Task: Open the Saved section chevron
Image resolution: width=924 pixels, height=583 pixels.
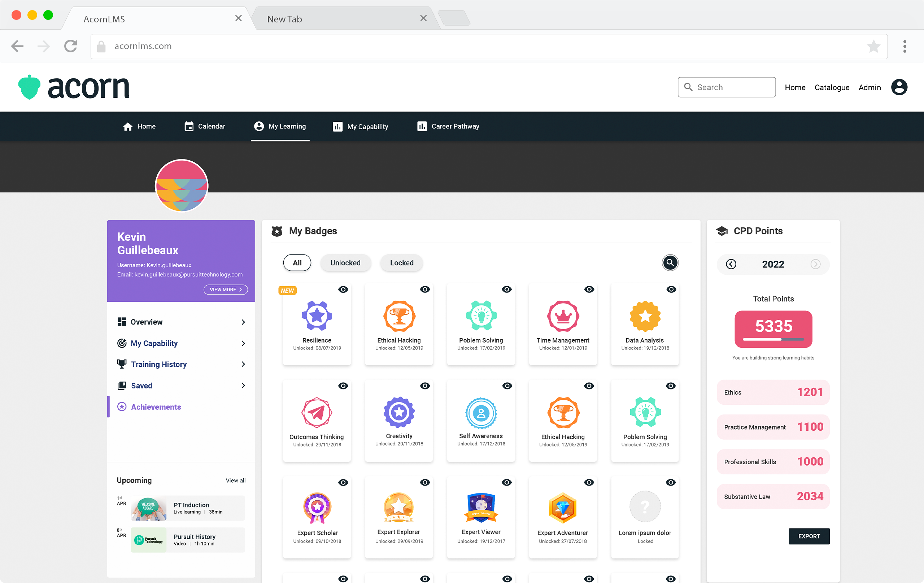Action: pyautogui.click(x=243, y=385)
